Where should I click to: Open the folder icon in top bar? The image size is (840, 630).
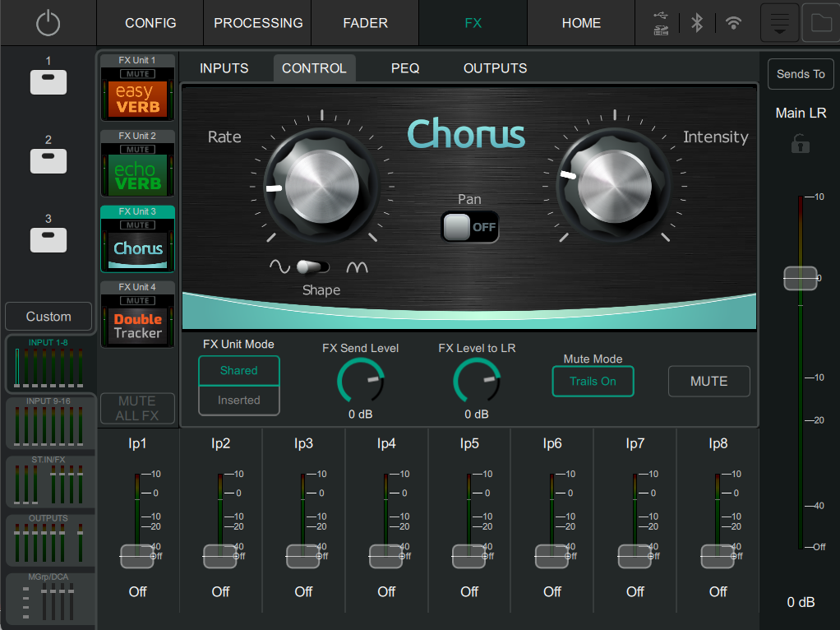click(820, 23)
